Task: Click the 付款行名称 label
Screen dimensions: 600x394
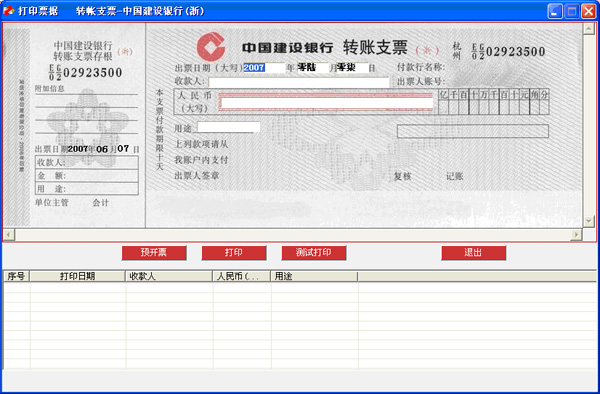Action: click(421, 67)
